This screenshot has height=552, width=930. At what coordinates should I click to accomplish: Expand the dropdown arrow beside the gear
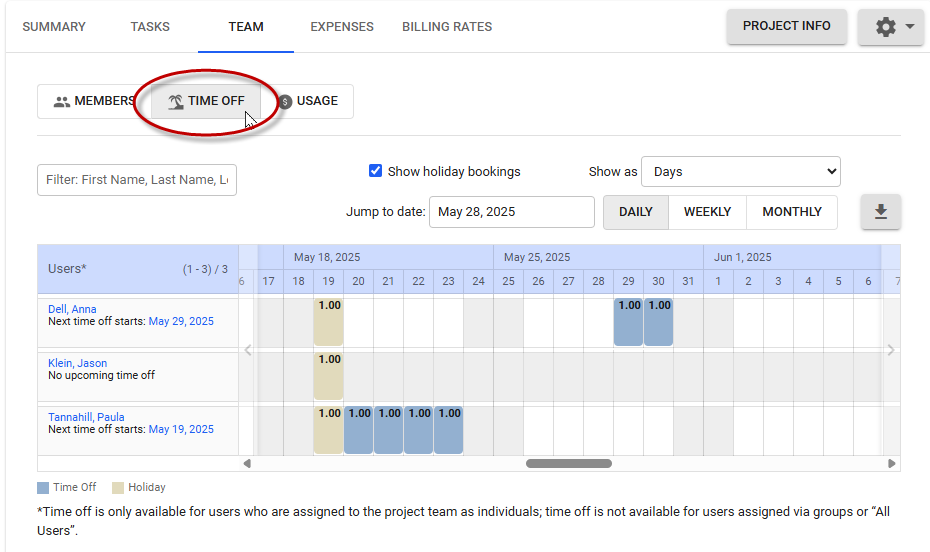[x=910, y=27]
